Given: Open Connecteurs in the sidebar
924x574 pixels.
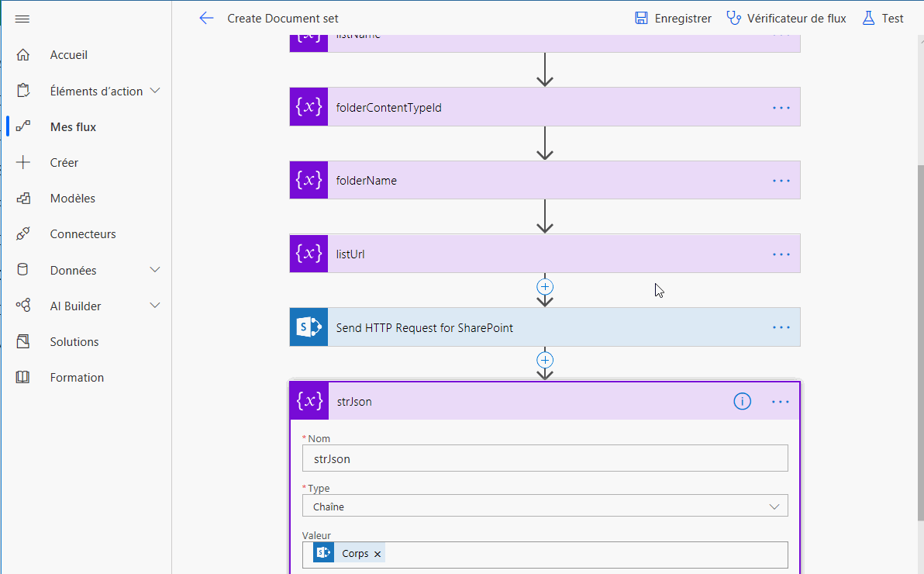Looking at the screenshot, I should 82,233.
